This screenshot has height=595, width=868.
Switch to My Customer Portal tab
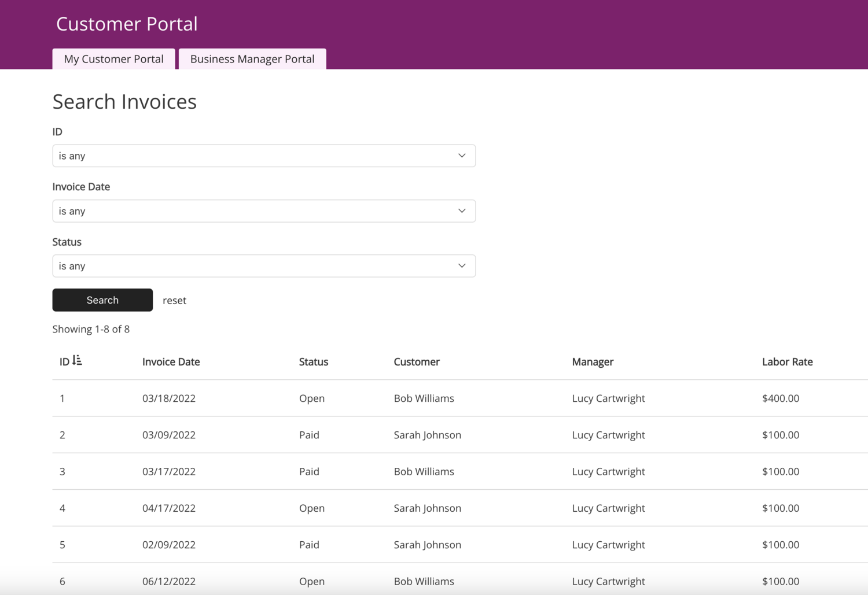[113, 59]
